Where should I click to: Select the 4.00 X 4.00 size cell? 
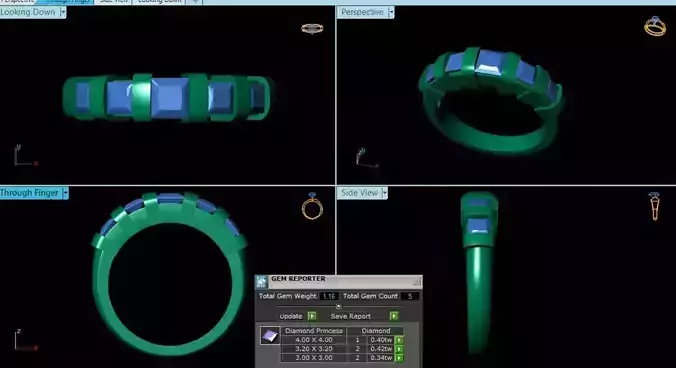pyautogui.click(x=314, y=340)
